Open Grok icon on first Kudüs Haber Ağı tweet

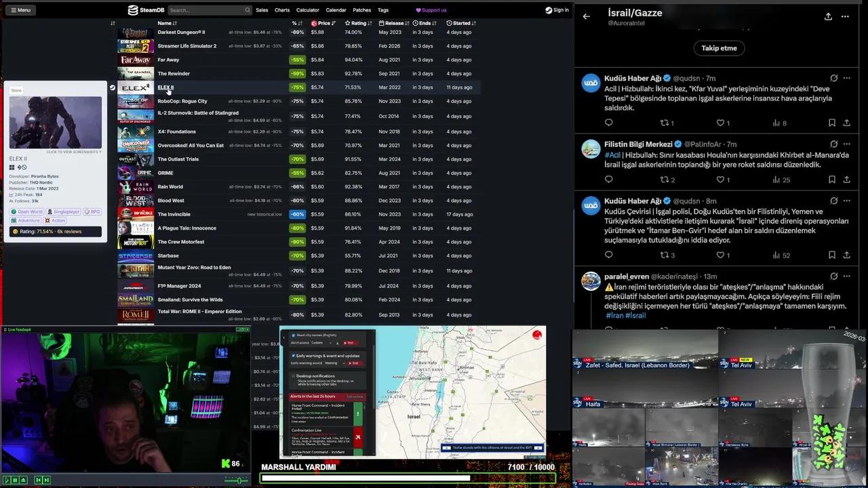[834, 78]
